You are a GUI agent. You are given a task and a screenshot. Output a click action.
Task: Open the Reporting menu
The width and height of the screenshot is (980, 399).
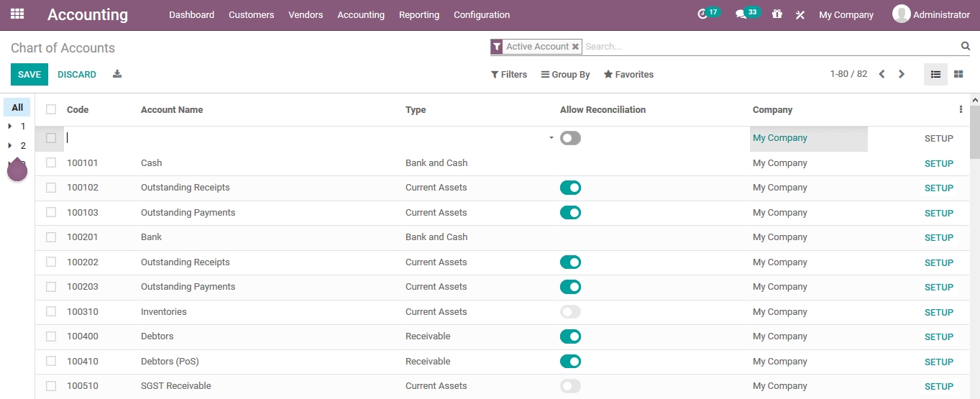click(418, 15)
